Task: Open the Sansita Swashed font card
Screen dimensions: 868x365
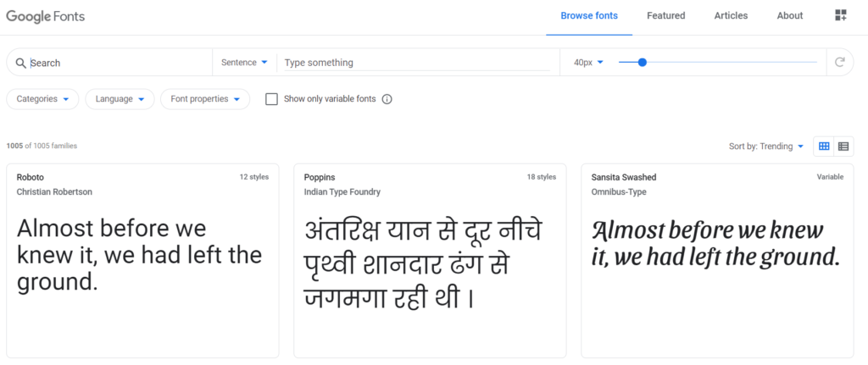Action: pos(717,261)
